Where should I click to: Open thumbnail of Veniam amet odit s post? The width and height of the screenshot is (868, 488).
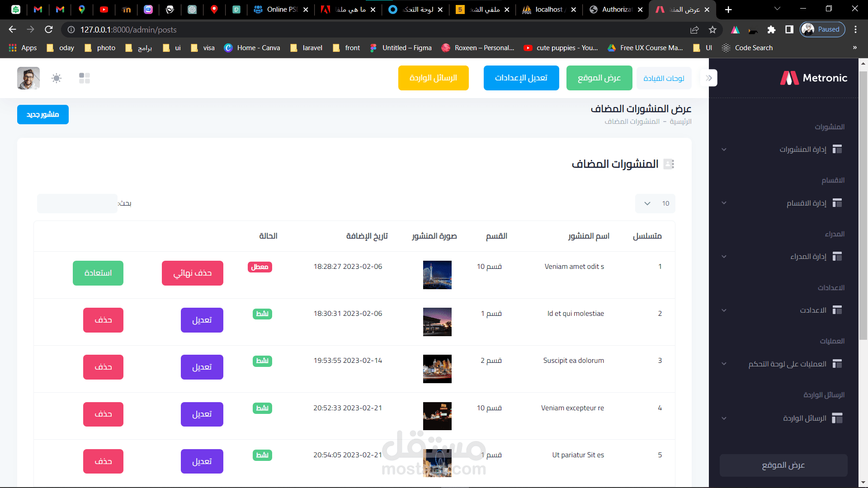[x=437, y=275]
